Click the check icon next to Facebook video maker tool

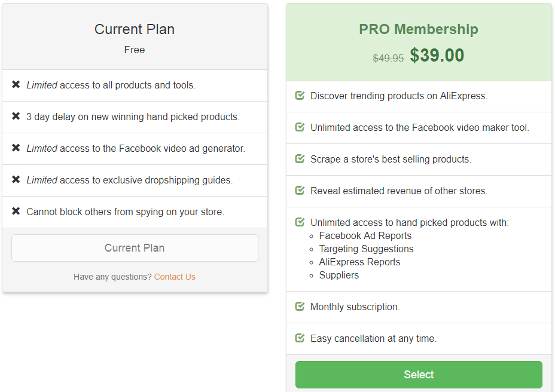click(300, 127)
